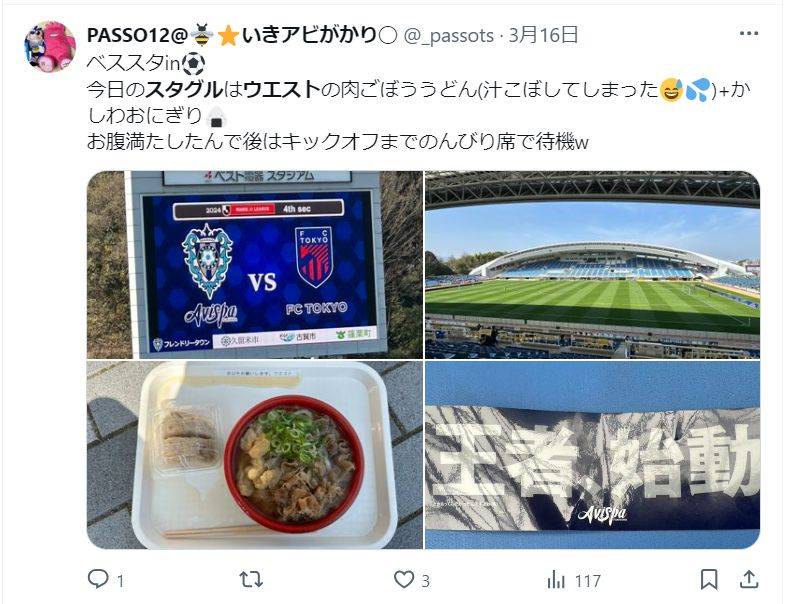
Task: Share the tweet with the upload arrow icon
Action: 748,579
